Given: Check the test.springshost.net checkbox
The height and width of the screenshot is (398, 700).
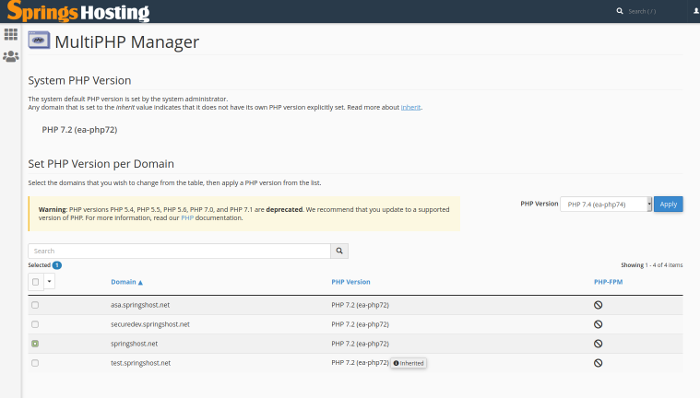Looking at the screenshot, I should [35, 363].
